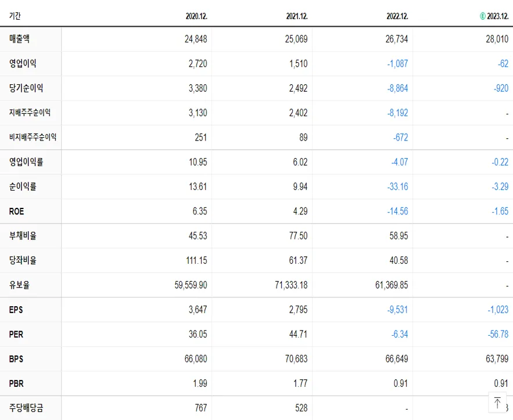Click the 영업이익 row label
Viewport: 513px width, 420px height.
(x=23, y=63)
